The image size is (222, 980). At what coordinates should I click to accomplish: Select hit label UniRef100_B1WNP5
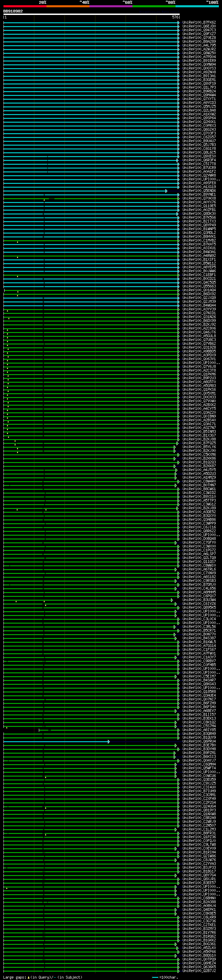[x=199, y=229]
